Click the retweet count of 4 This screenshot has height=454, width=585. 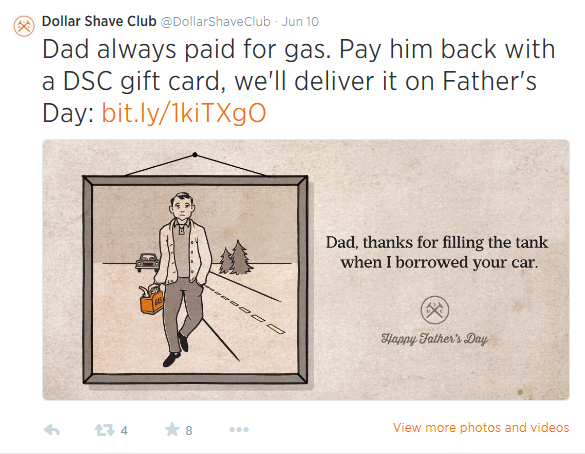click(x=124, y=431)
